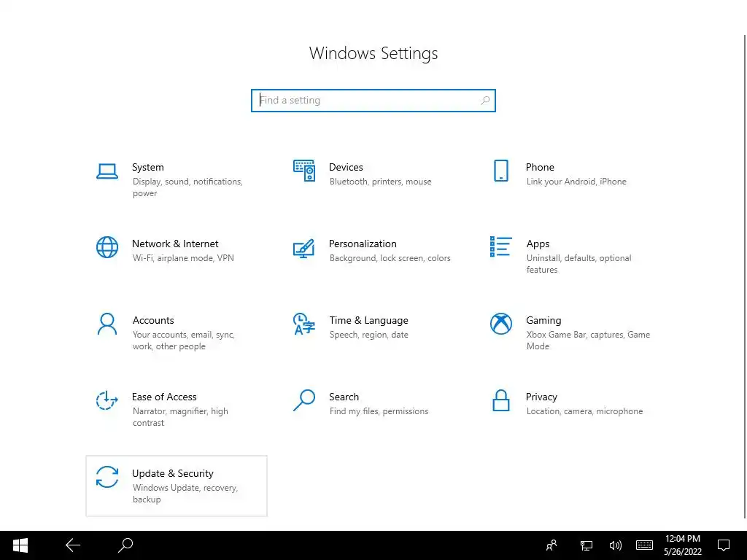Click the Time & Language icon
Image resolution: width=747 pixels, height=560 pixels.
click(x=304, y=324)
